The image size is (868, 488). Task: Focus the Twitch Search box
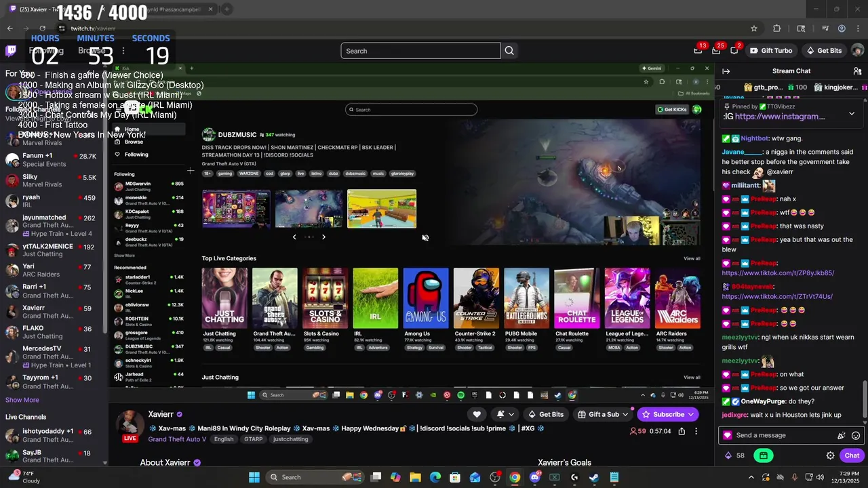point(420,51)
